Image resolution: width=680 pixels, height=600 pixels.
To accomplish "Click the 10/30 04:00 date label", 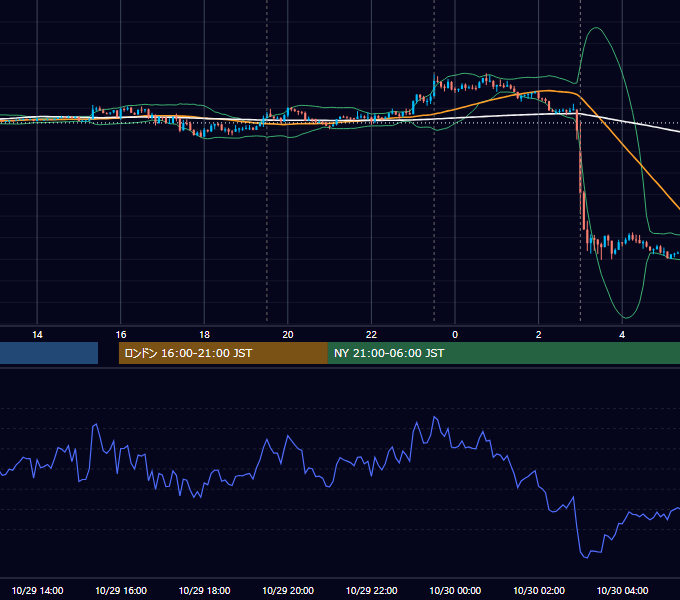I will (622, 590).
